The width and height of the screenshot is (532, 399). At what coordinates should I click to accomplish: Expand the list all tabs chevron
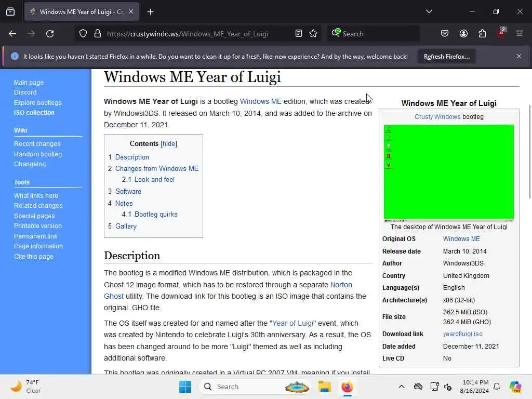(429, 11)
